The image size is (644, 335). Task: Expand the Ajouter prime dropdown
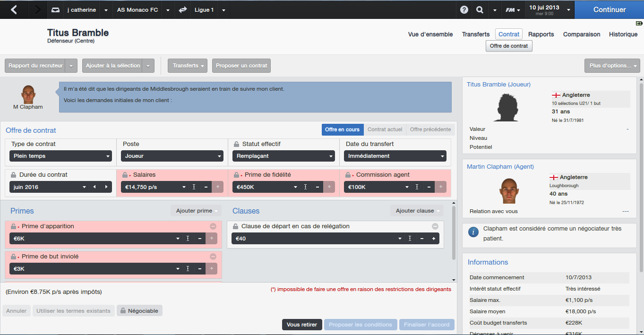[x=196, y=211]
